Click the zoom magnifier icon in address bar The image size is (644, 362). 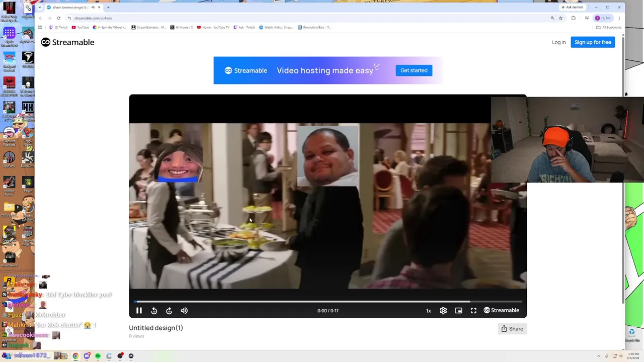click(552, 18)
